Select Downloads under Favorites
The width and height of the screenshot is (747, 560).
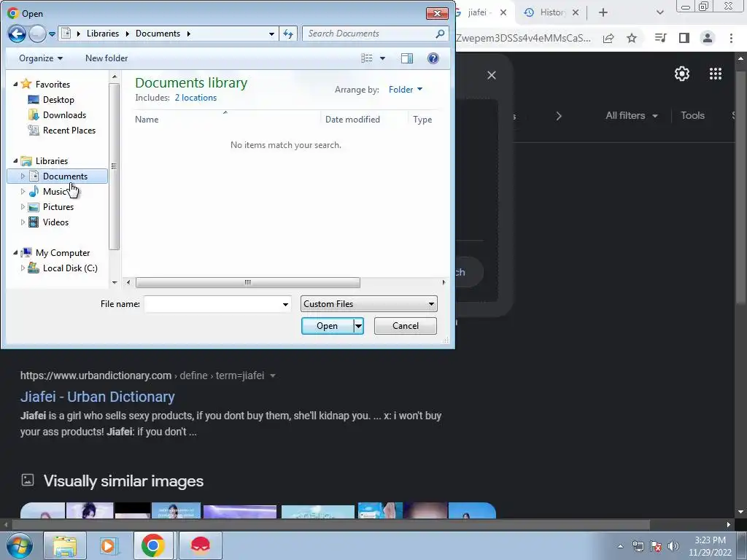pyautogui.click(x=64, y=114)
